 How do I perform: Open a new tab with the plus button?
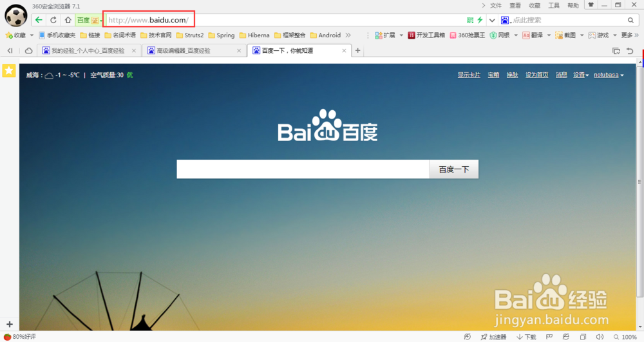pos(357,50)
